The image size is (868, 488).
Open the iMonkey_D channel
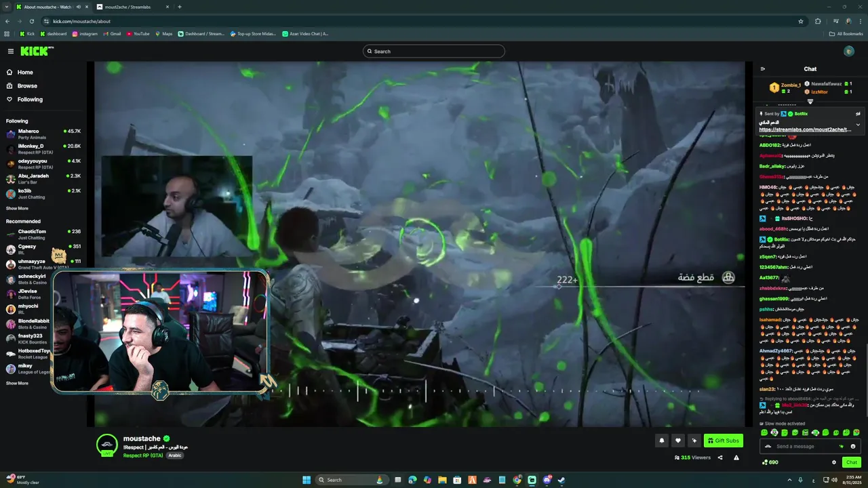(x=43, y=148)
